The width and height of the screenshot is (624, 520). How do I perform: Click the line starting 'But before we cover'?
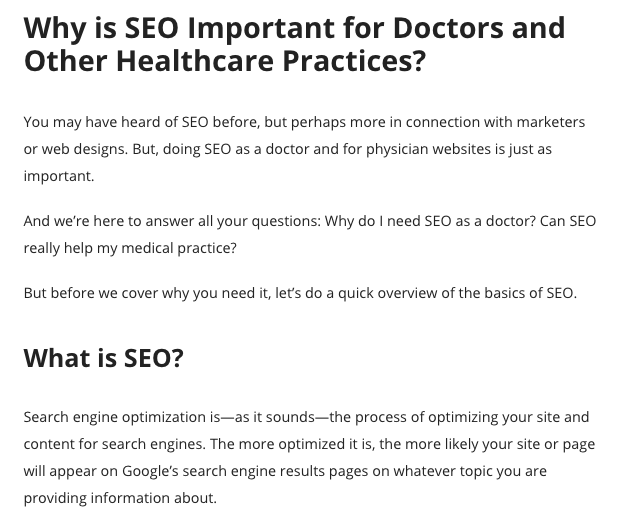(300, 293)
